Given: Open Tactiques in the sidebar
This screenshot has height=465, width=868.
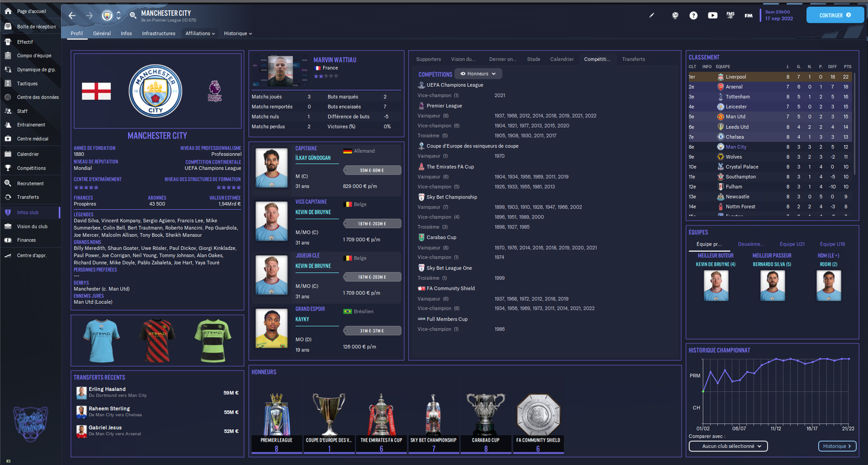Looking at the screenshot, I should click(x=27, y=83).
